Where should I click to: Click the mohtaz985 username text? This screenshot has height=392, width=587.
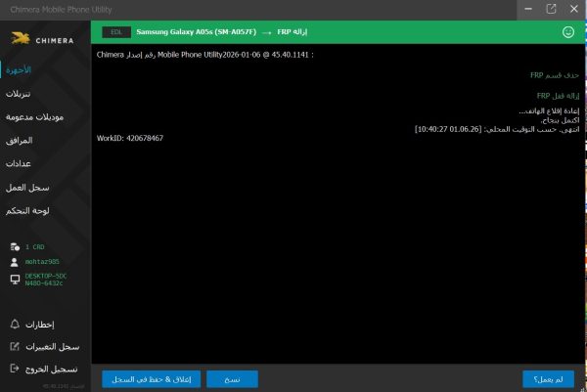pos(42,261)
